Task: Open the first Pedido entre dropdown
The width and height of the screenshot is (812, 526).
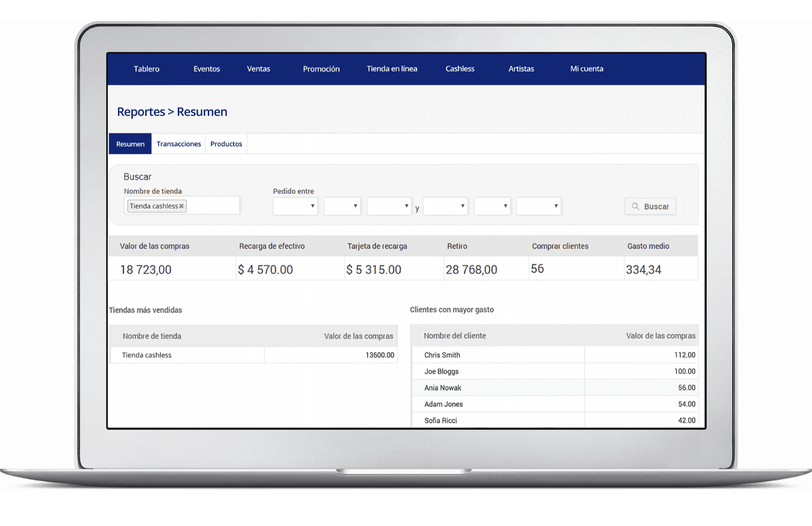Action: 295,206
